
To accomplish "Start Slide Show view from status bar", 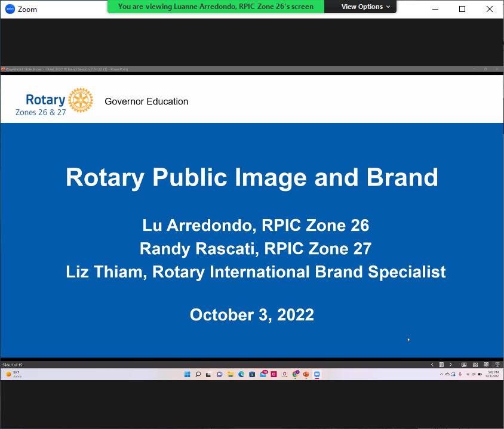I will point(497,365).
